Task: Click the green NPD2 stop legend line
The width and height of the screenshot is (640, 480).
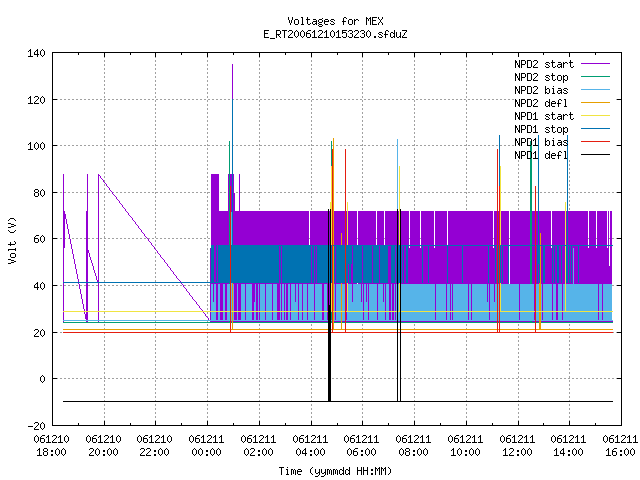Action: (x=595, y=76)
